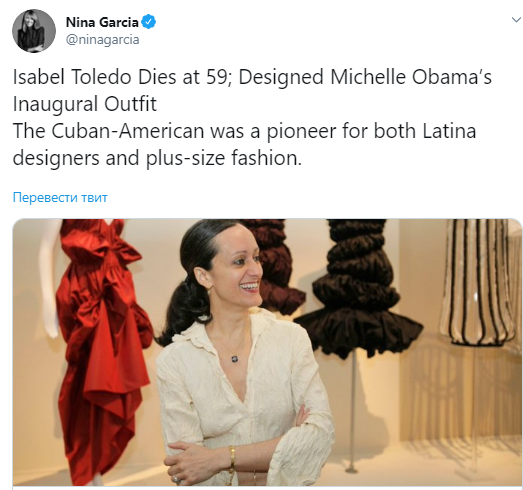523x490 pixels.
Task: Click the "designers and plus-size fashion." line
Action: tap(157, 157)
